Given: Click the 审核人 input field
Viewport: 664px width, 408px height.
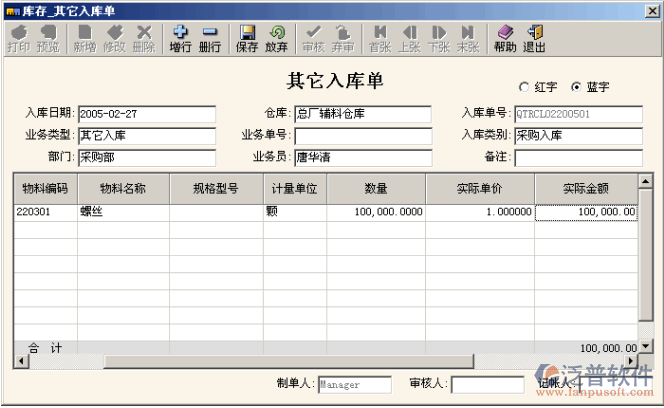Looking at the screenshot, I should click(x=486, y=384).
